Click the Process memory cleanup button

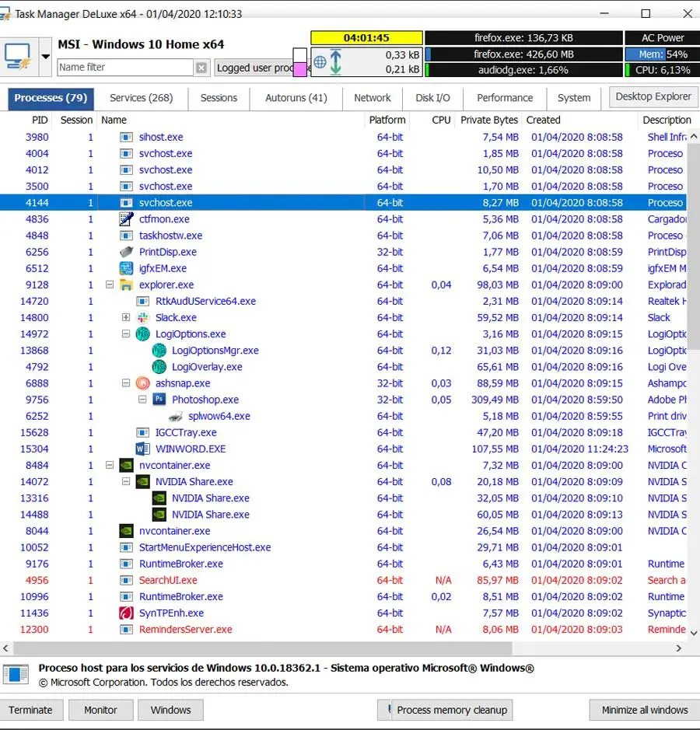tap(452, 710)
